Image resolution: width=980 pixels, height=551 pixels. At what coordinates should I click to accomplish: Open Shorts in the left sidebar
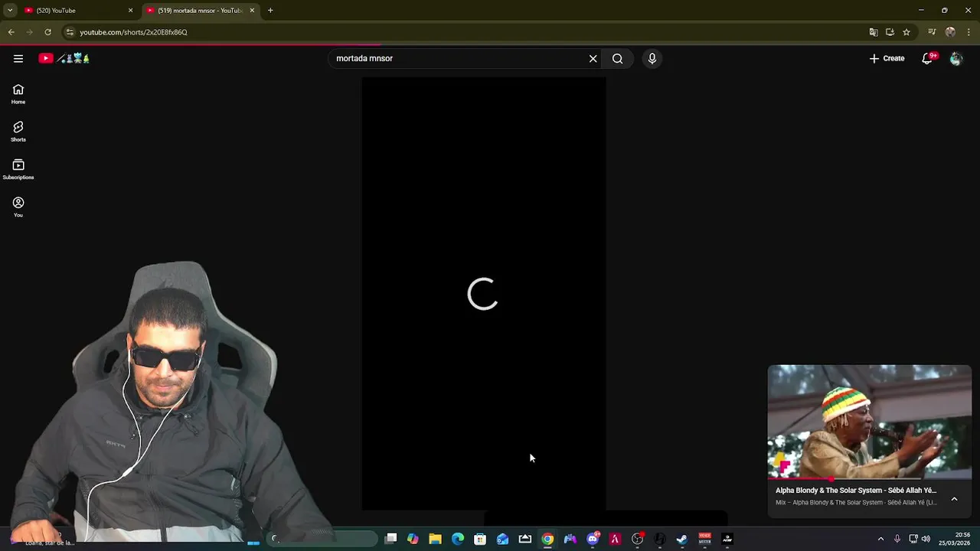[18, 132]
